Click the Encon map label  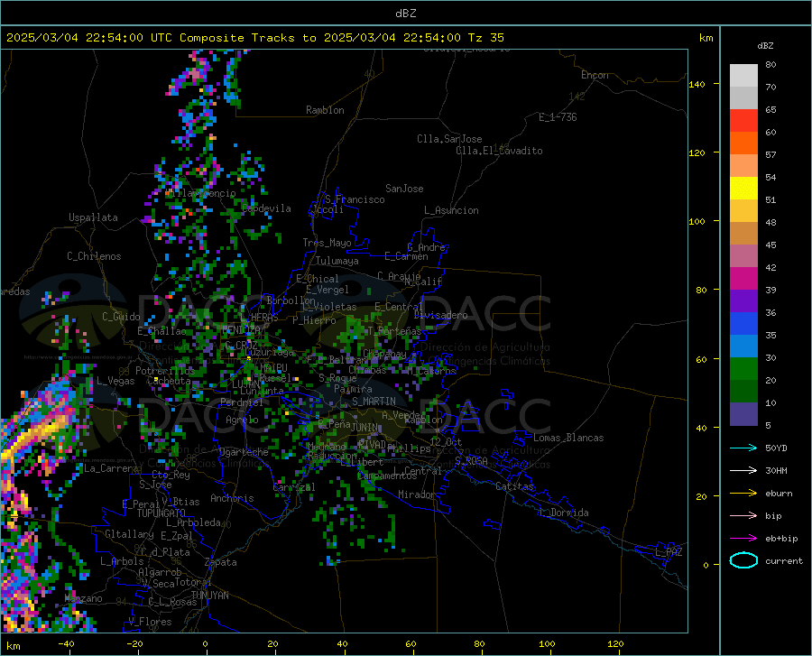(x=595, y=75)
